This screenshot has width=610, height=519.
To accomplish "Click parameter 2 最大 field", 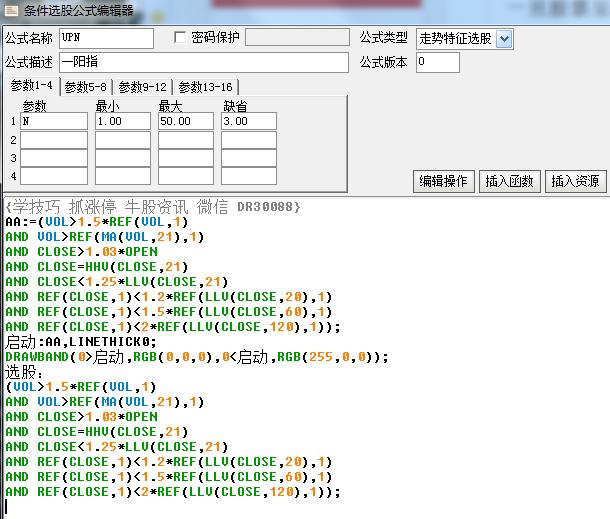I will tap(186, 140).
